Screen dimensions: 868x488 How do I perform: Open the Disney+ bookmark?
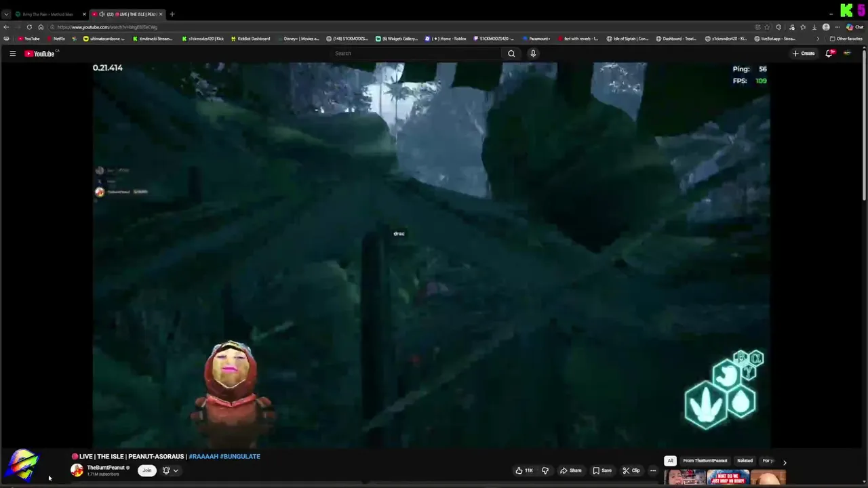(x=300, y=39)
